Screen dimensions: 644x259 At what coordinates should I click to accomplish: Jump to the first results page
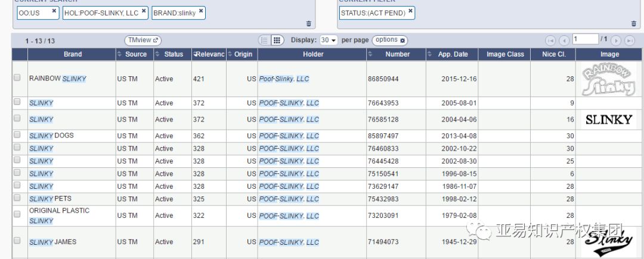click(550, 40)
